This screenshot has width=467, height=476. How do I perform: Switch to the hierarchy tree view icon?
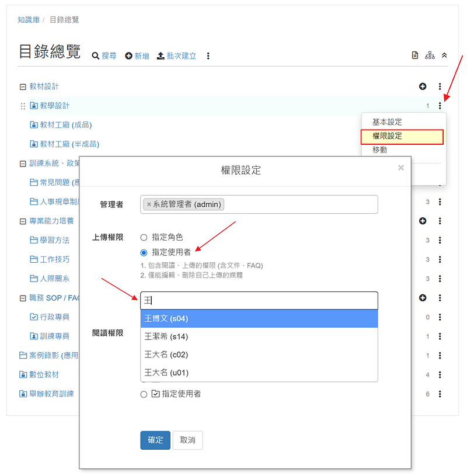click(430, 55)
